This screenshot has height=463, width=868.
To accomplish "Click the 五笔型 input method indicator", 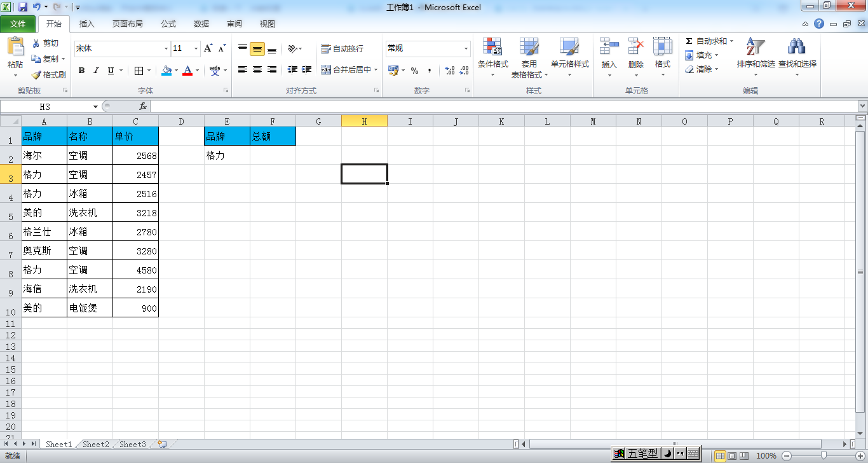I will [642, 453].
